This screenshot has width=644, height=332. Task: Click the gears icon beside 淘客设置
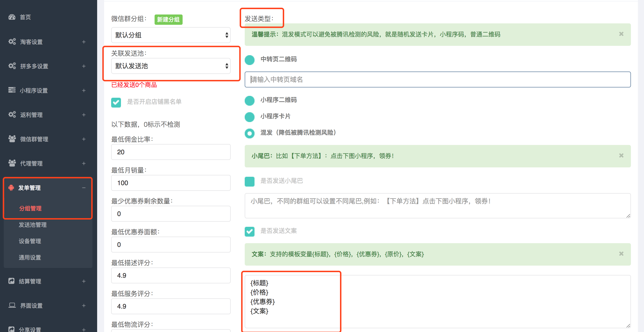coord(12,42)
